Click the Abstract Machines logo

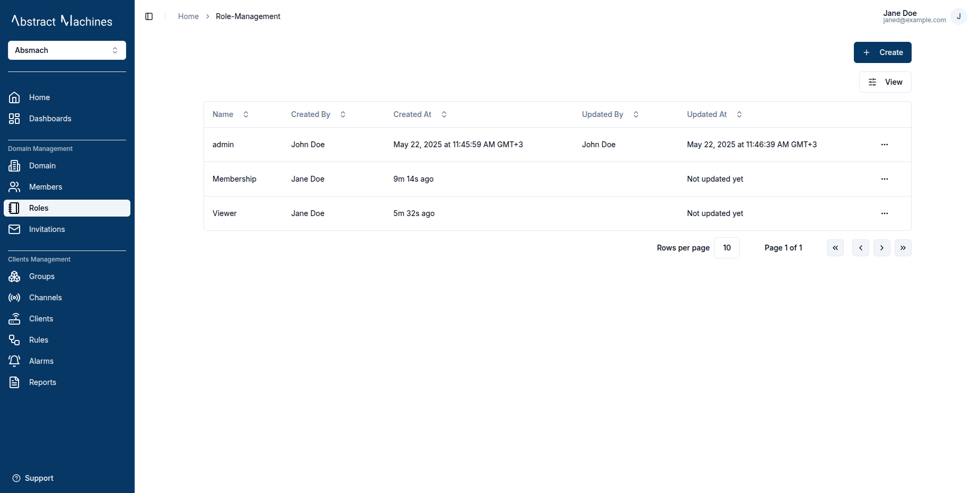point(62,21)
